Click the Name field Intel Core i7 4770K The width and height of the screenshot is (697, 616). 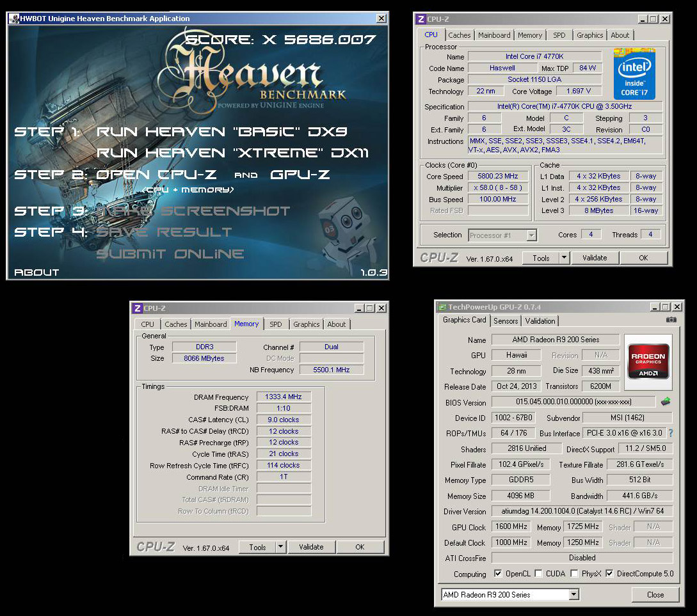[x=534, y=56]
